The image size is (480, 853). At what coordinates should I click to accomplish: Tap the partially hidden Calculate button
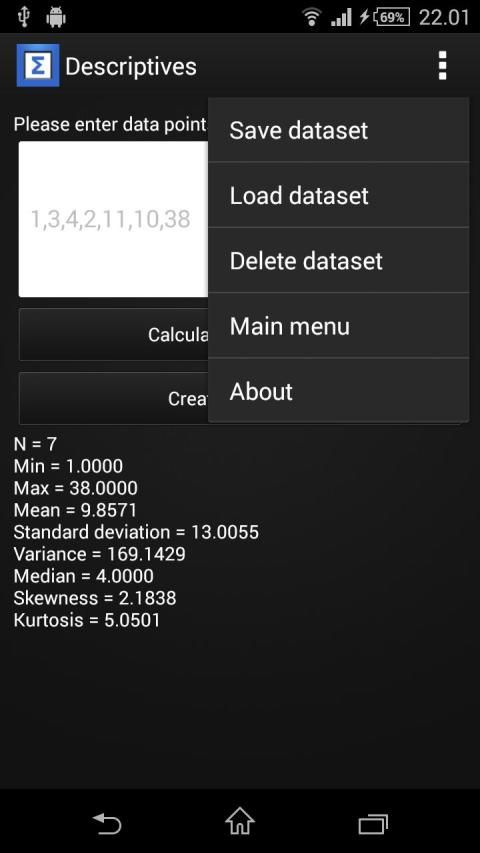coord(114,335)
